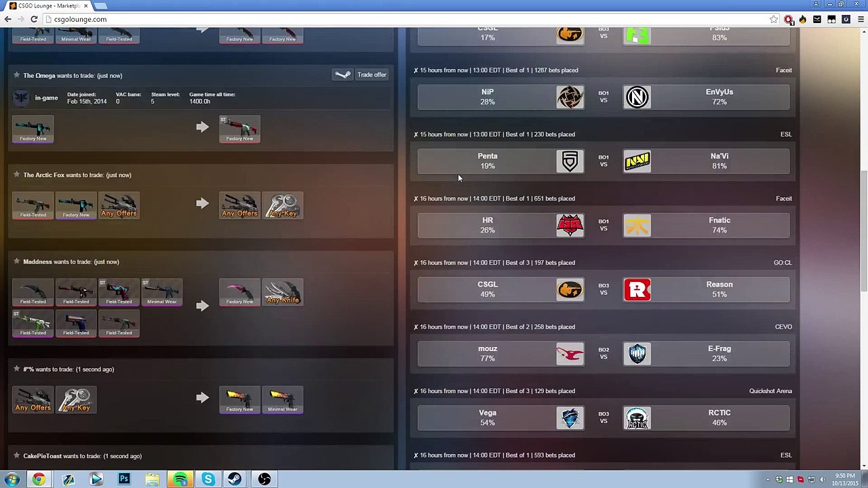
Task: Switch to the CSGO Lounge tab
Action: pyautogui.click(x=47, y=5)
